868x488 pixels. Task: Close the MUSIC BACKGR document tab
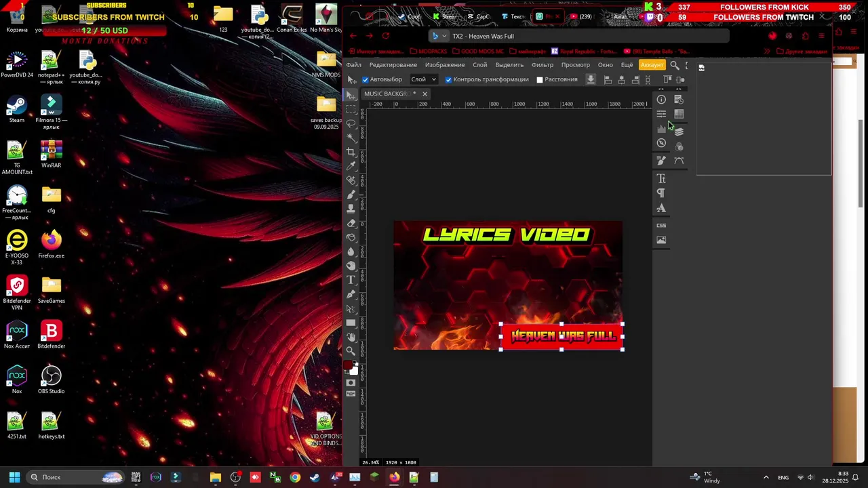[425, 94]
